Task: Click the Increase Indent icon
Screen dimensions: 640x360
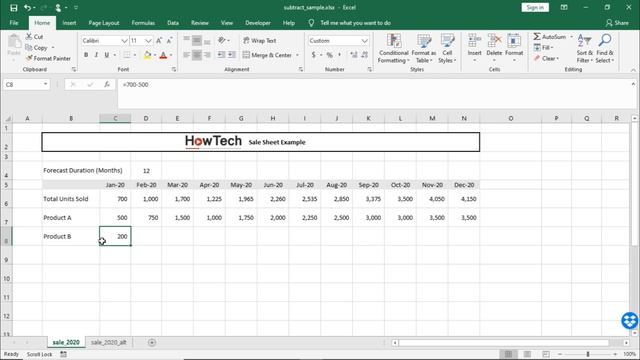Action: pos(232,55)
